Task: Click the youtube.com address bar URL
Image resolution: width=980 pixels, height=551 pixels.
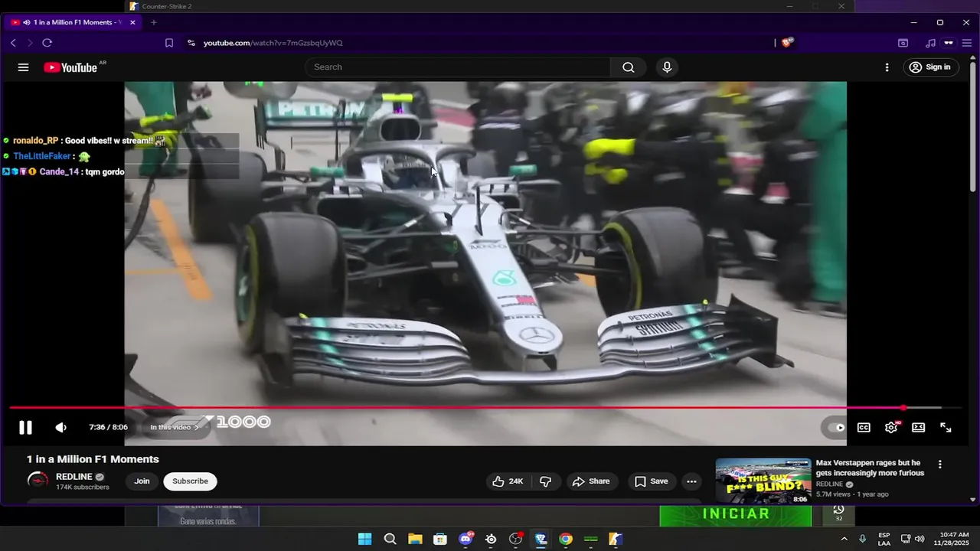Action: (273, 43)
